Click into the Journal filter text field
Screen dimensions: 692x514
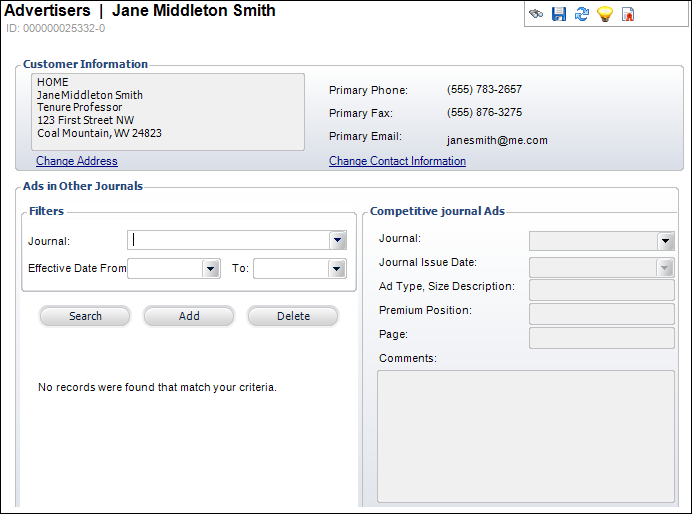point(229,240)
